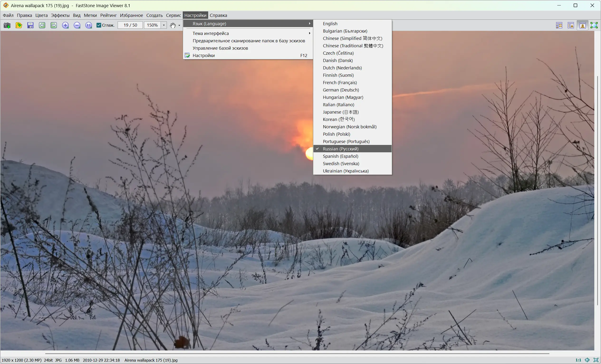Choose Управление базой эскизов
Screen dimensions: 601x364
(x=220, y=48)
